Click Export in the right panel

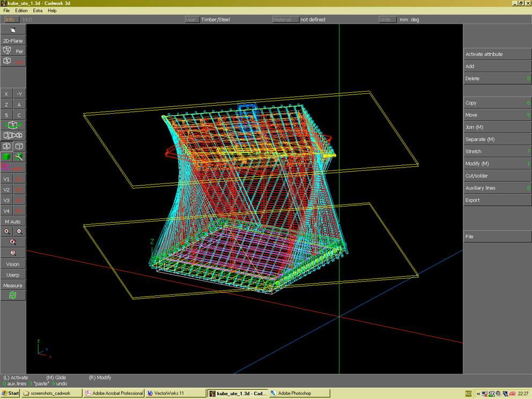tap(497, 199)
